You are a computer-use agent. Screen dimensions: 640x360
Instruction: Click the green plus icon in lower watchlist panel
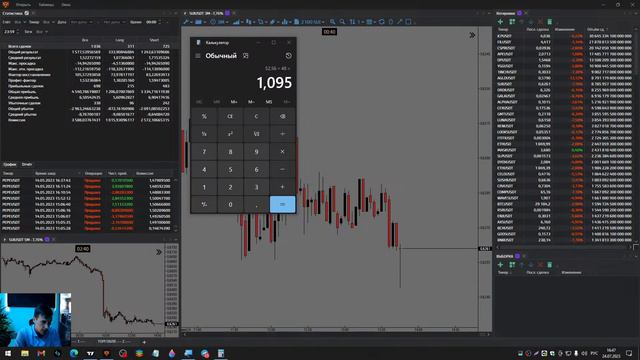coord(501,265)
